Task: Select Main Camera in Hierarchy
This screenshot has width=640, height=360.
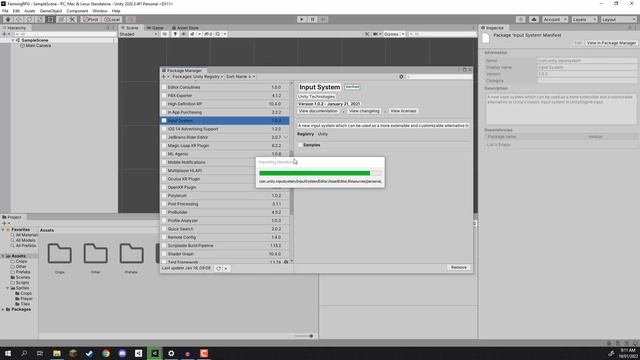Action: pyautogui.click(x=38, y=46)
